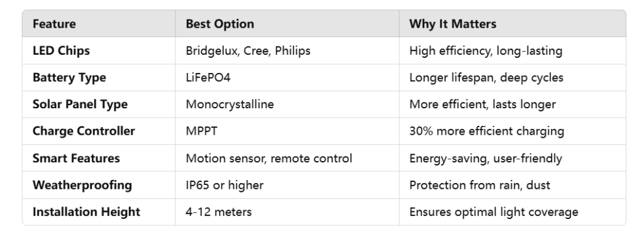Click Motion sensor, remote control cell

(x=269, y=159)
